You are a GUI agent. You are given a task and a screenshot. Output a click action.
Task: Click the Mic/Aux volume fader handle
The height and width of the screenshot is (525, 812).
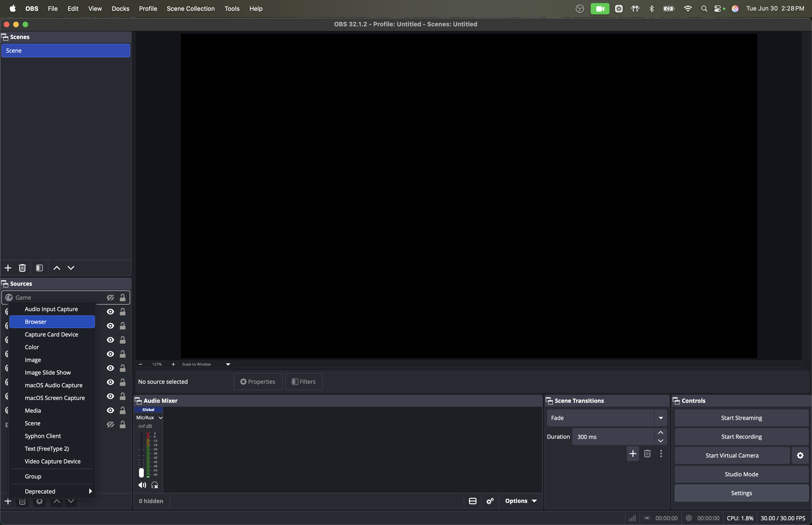(x=141, y=473)
